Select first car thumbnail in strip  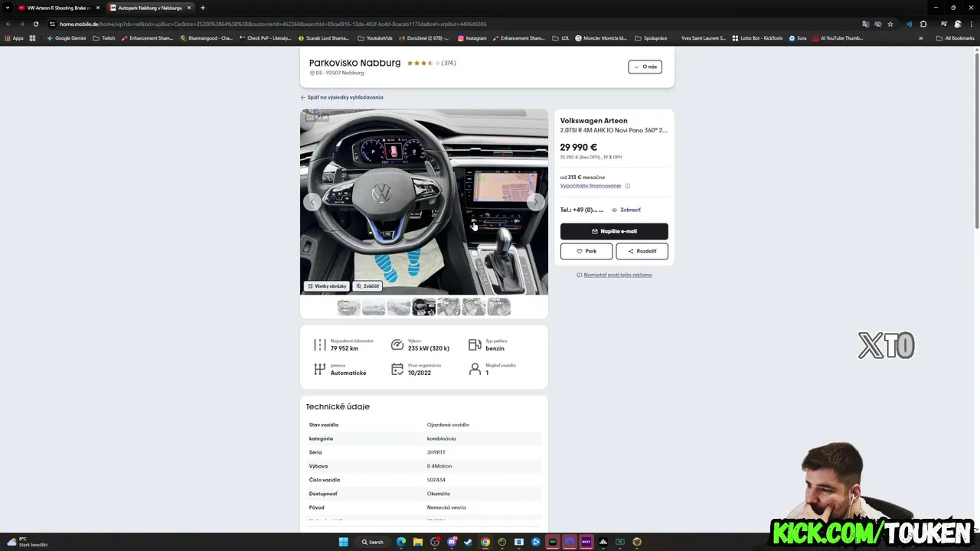point(348,307)
